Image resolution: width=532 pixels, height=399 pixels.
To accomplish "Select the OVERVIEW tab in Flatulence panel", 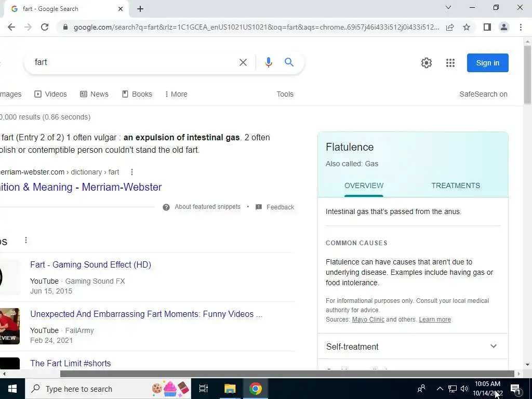I will pos(364,185).
